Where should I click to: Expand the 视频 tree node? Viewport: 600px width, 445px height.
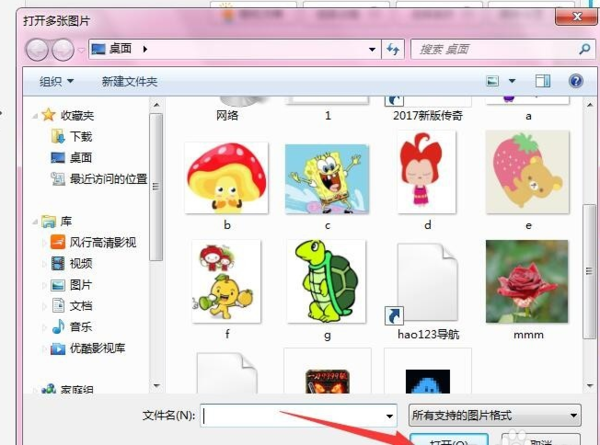[x=44, y=264]
